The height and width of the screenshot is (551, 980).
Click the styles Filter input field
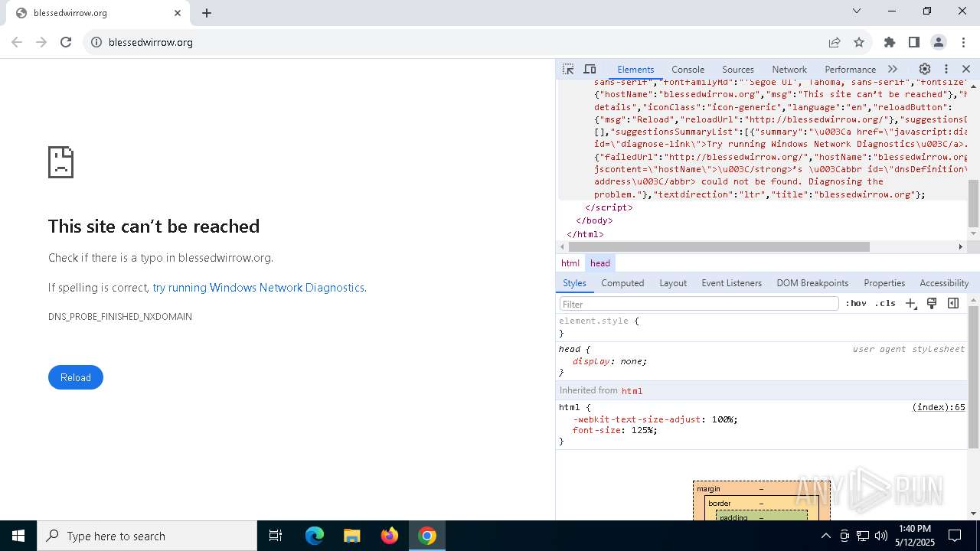pyautogui.click(x=699, y=304)
